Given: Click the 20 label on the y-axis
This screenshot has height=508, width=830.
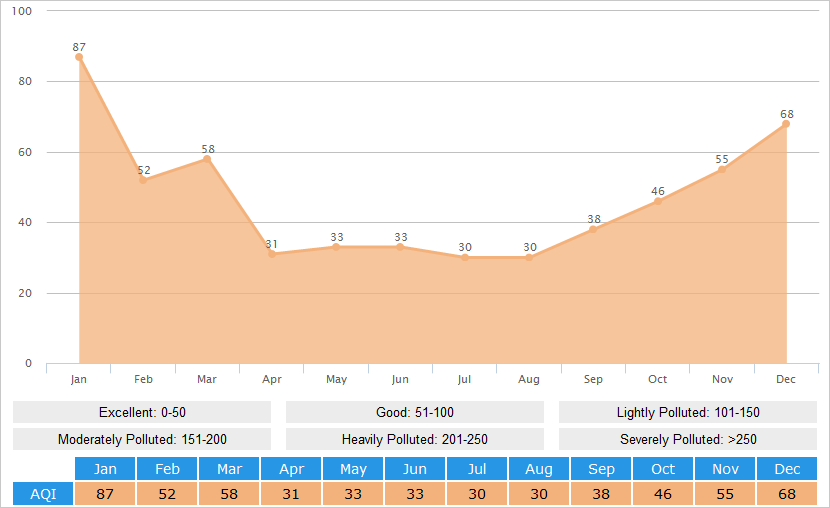Looking at the screenshot, I should pos(25,293).
